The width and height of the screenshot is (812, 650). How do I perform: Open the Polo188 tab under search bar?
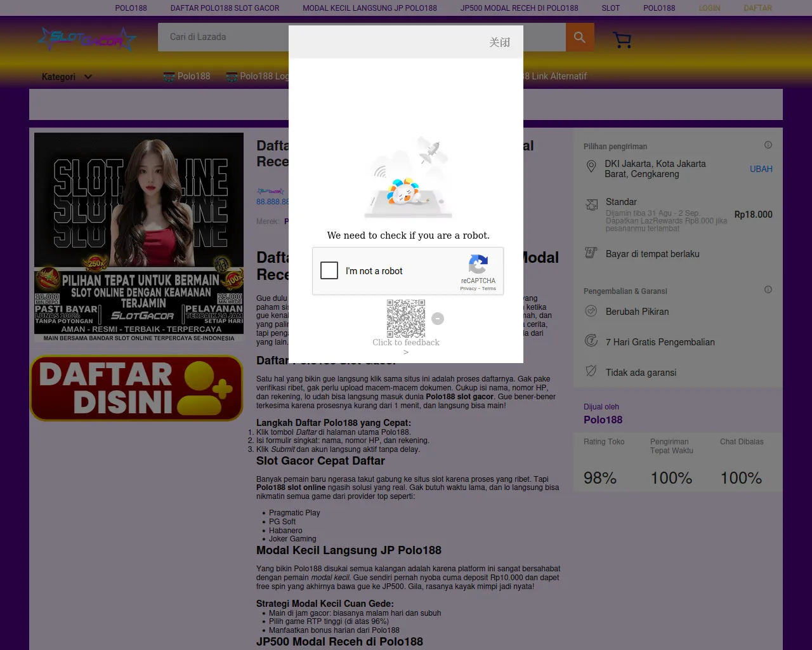coord(187,76)
